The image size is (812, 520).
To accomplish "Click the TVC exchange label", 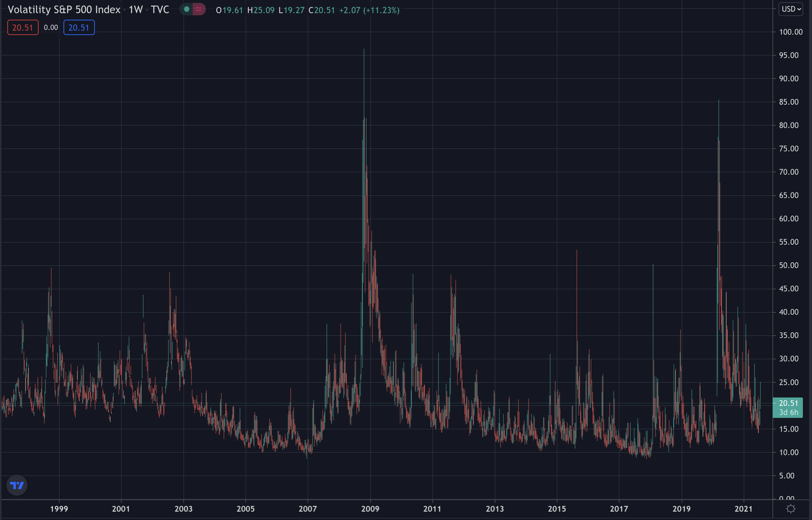I will click(160, 10).
